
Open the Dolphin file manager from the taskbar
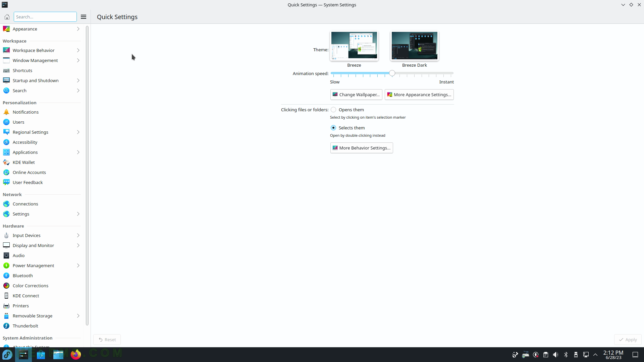pyautogui.click(x=58, y=355)
